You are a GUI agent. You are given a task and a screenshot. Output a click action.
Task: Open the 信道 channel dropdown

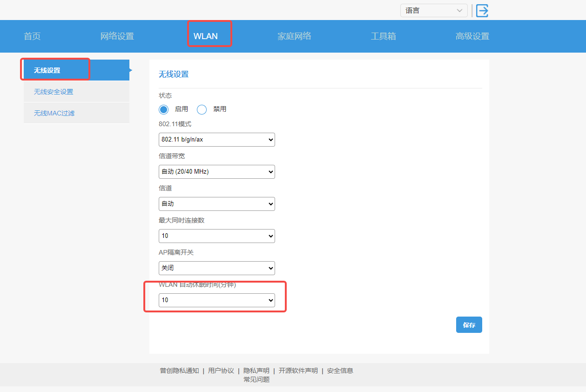[216, 204]
